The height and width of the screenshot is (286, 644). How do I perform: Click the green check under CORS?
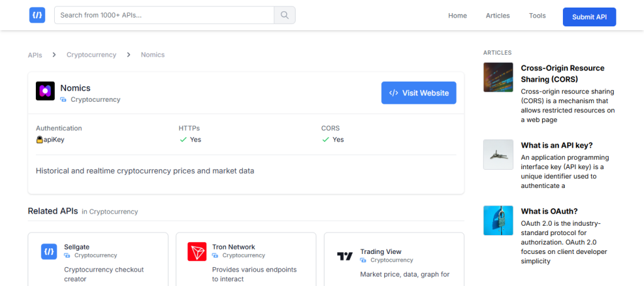326,140
